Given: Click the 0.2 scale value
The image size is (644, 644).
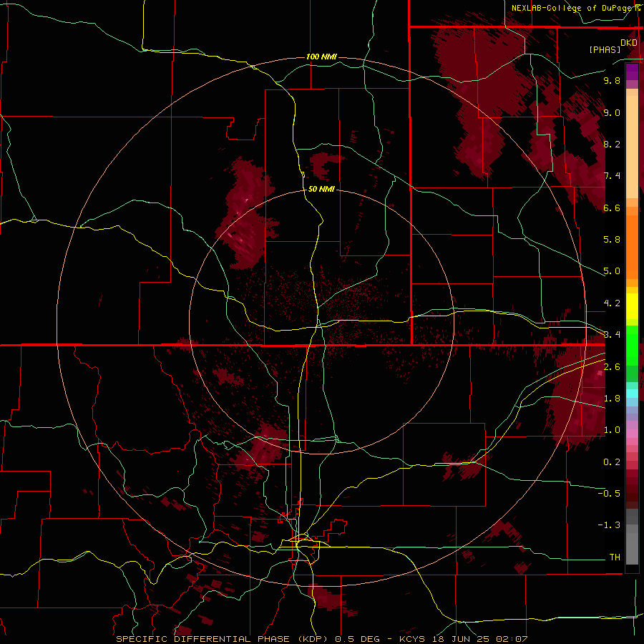Looking at the screenshot, I should 612,462.
